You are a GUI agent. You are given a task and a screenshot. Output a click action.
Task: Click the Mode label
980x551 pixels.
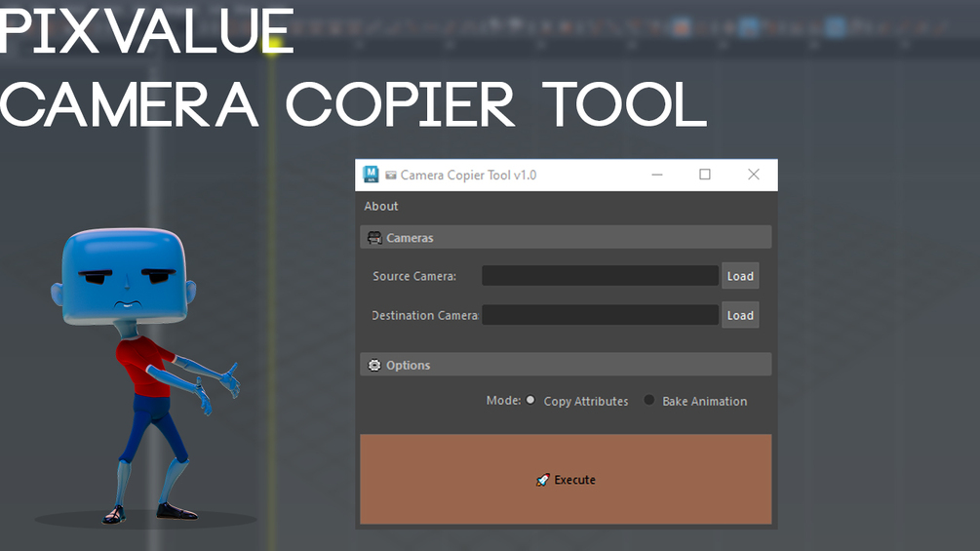click(503, 400)
